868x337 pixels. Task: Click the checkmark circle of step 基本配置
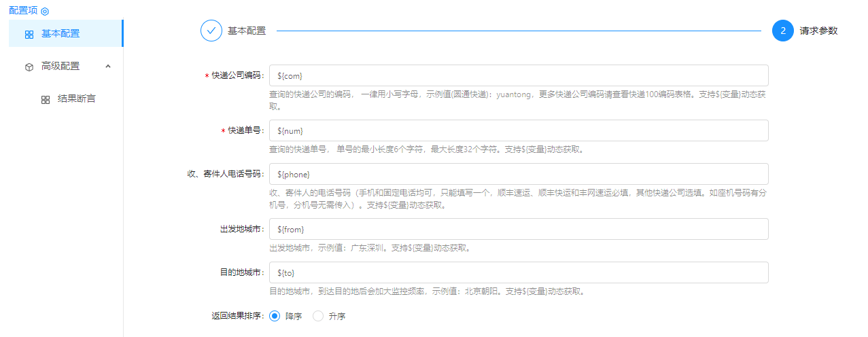(x=211, y=31)
